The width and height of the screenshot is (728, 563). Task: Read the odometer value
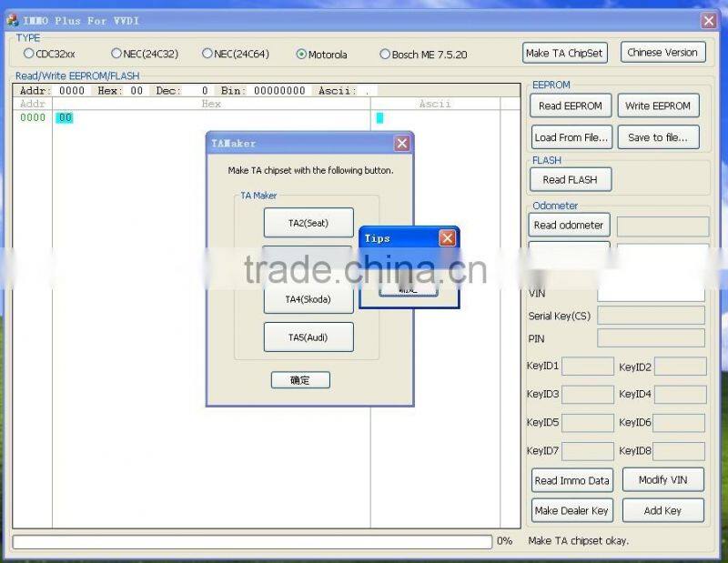click(569, 225)
